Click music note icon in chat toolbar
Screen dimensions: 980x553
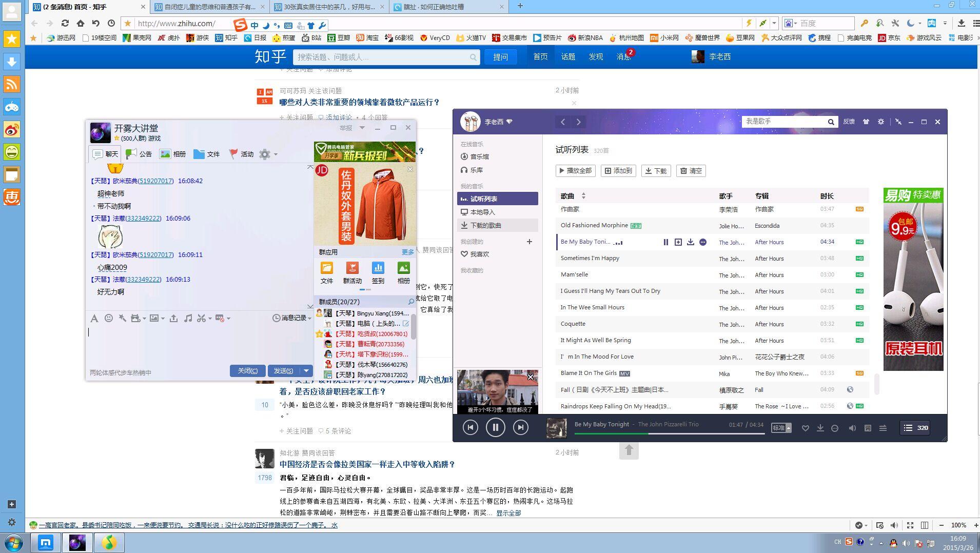[188, 319]
